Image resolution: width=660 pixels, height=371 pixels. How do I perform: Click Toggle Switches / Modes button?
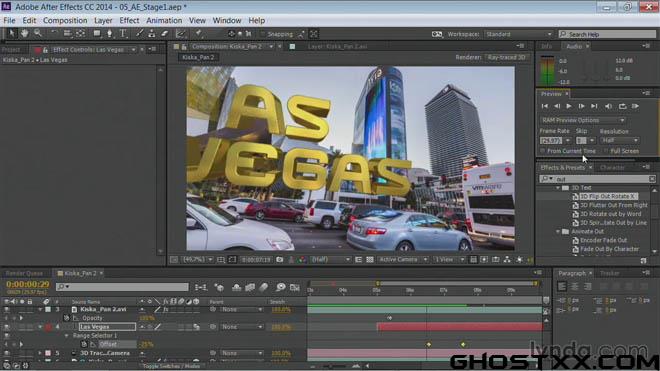171,366
